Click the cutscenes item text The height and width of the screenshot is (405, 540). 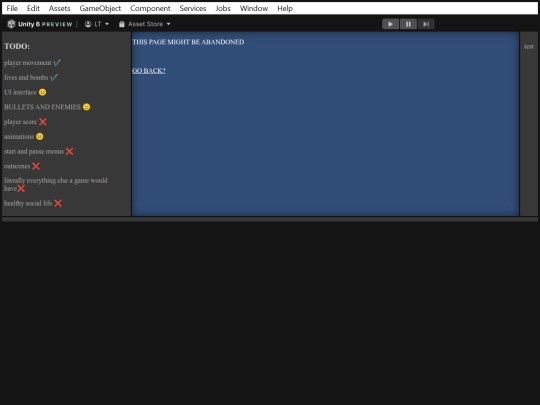tap(17, 166)
